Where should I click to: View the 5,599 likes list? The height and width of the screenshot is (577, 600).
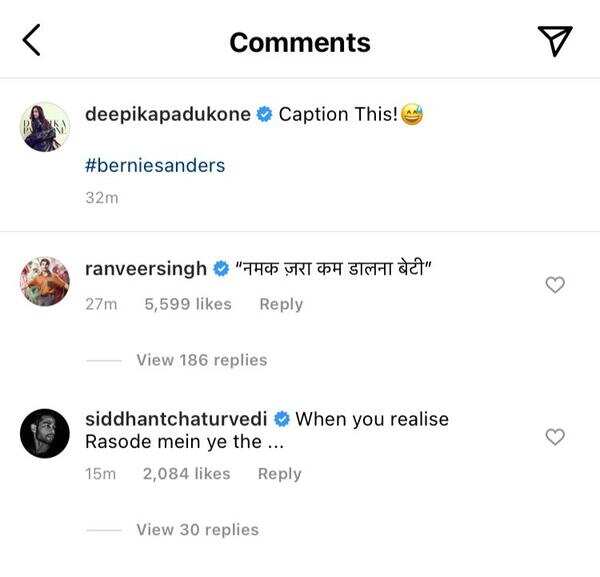point(188,304)
